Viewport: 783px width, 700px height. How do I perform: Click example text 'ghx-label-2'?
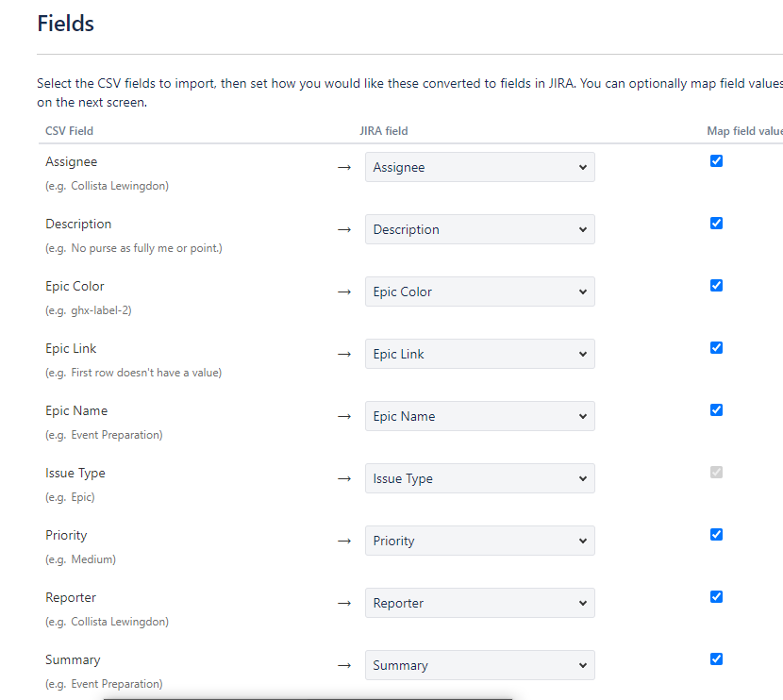(x=99, y=310)
